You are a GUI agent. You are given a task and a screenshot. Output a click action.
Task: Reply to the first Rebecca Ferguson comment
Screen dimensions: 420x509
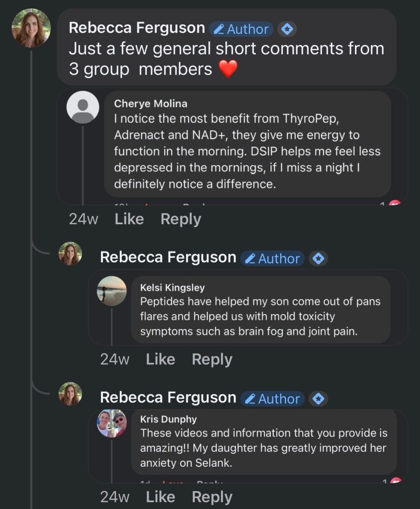pyautogui.click(x=181, y=219)
